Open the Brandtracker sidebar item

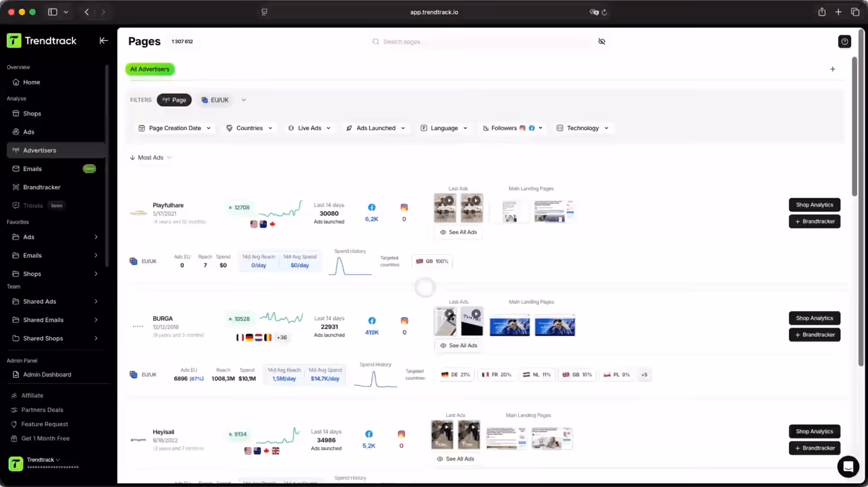coord(42,187)
